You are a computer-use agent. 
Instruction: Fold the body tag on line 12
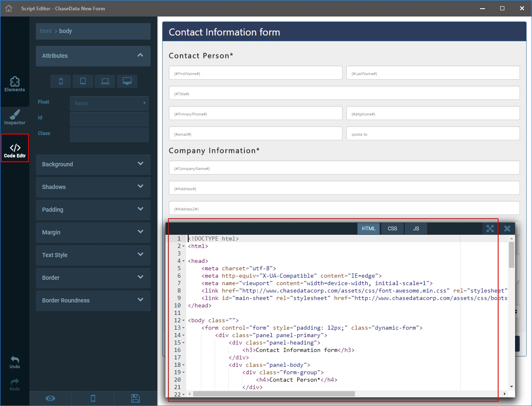click(184, 321)
